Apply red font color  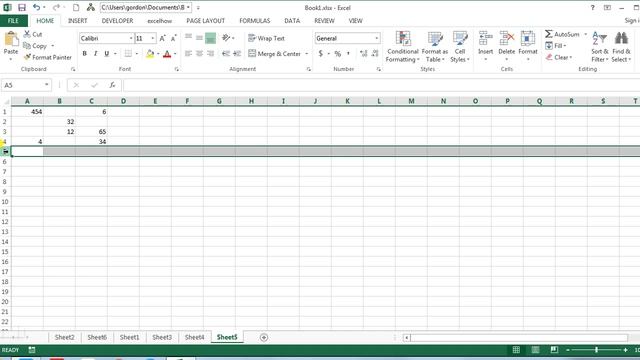(x=167, y=53)
